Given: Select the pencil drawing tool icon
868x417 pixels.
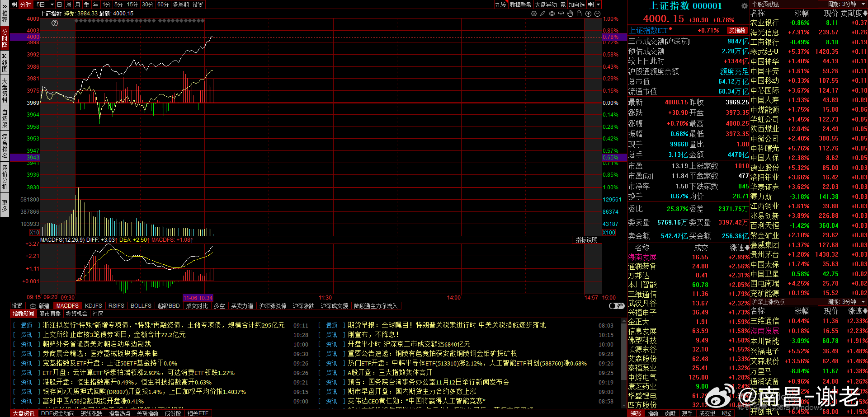Looking at the screenshot, I should click(543, 14).
